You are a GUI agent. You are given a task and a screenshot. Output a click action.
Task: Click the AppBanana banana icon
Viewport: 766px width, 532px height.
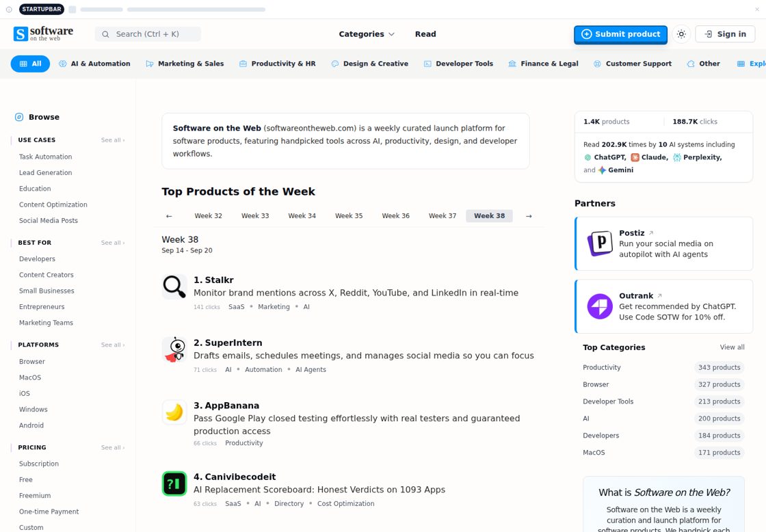[174, 412]
